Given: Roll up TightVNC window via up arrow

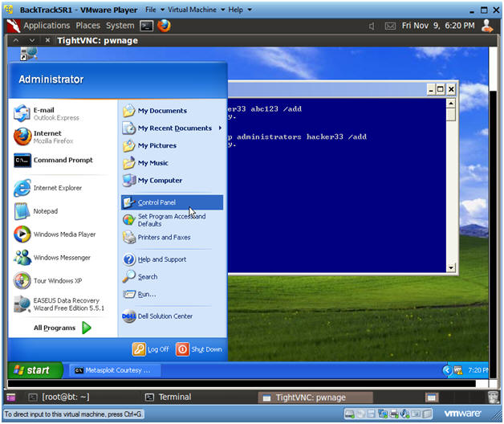Looking at the screenshot, I should click(16, 40).
